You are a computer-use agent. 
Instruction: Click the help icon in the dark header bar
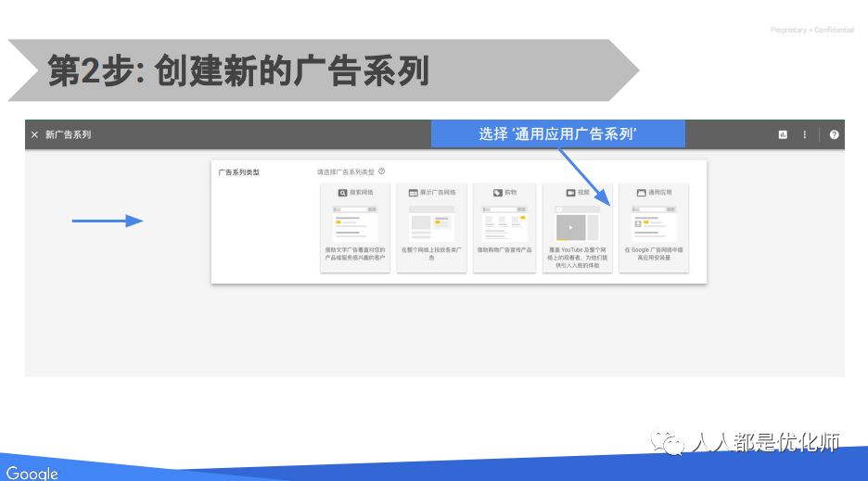click(834, 134)
